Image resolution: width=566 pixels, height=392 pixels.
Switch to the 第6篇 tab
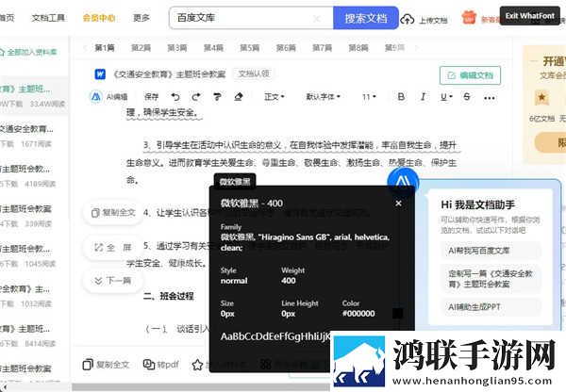(x=286, y=48)
